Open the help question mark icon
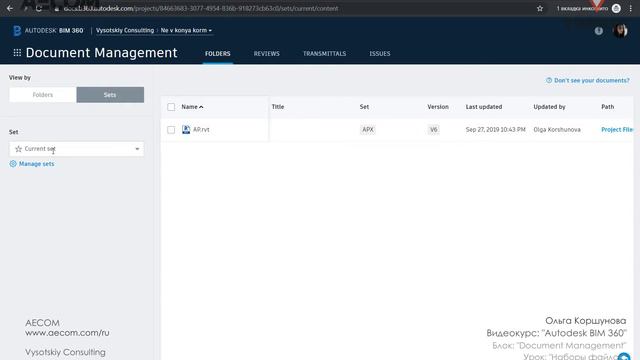 pyautogui.click(x=598, y=31)
